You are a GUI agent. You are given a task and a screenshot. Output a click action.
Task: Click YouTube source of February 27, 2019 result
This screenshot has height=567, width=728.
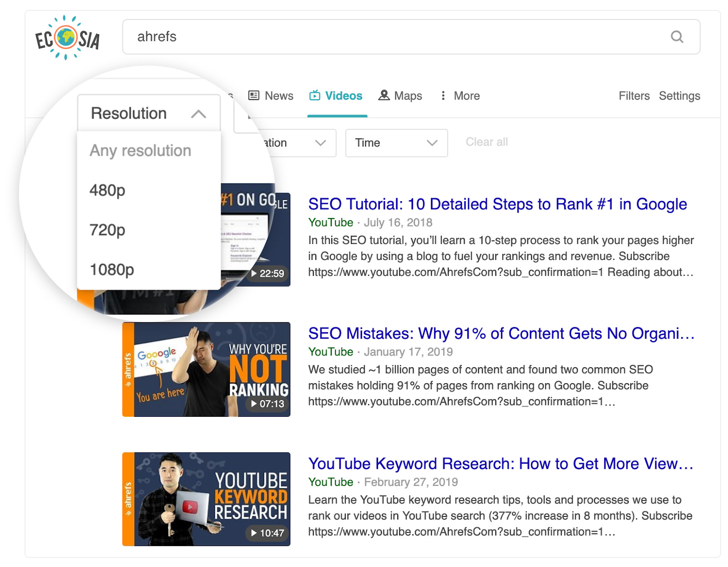(330, 482)
